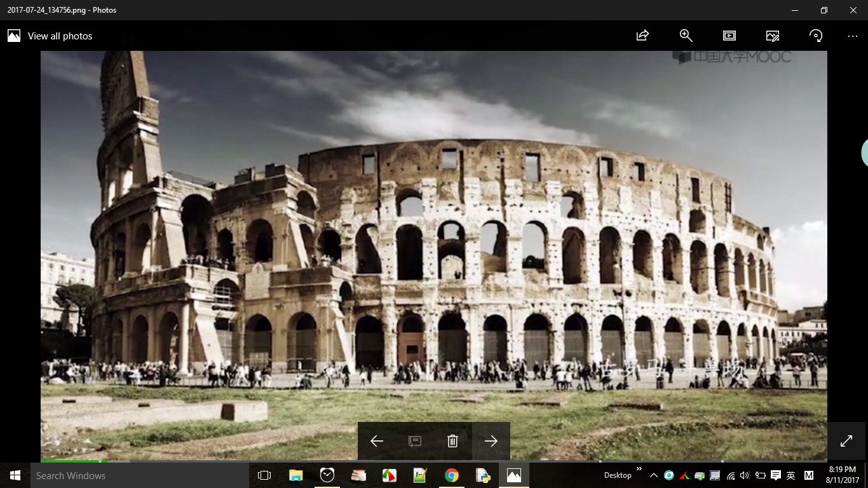Viewport: 868px width, 488px height.
Task: Click View all photos link
Action: coord(60,36)
